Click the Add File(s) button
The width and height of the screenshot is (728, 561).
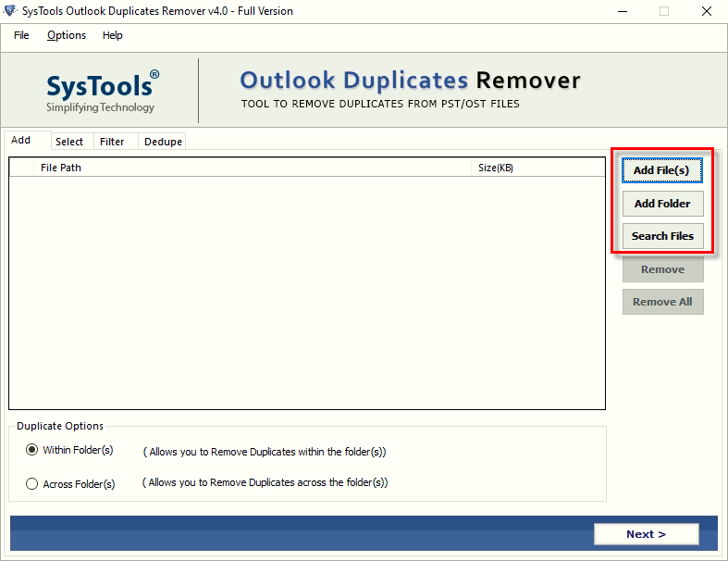point(661,170)
